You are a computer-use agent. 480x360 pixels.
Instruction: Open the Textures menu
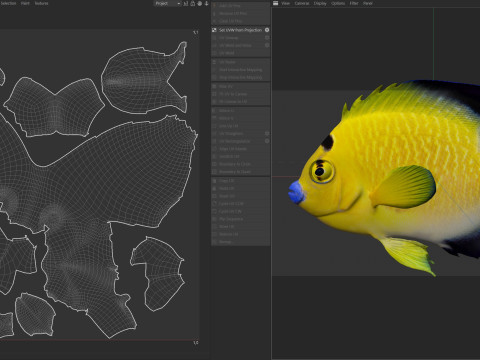click(x=42, y=3)
